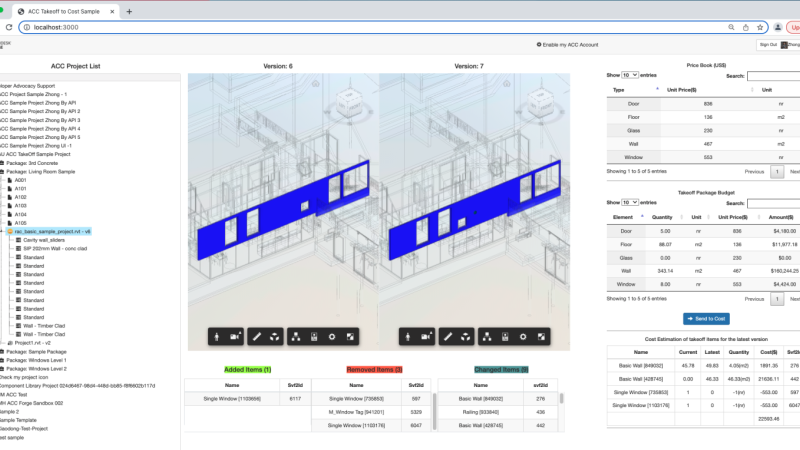
Task: Open Model Browser in Version 6 viewer
Action: (296, 337)
